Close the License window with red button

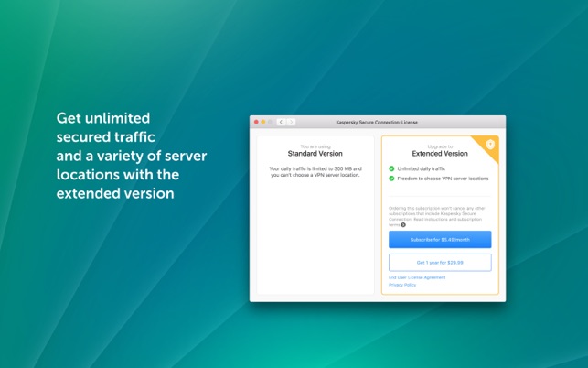256,122
